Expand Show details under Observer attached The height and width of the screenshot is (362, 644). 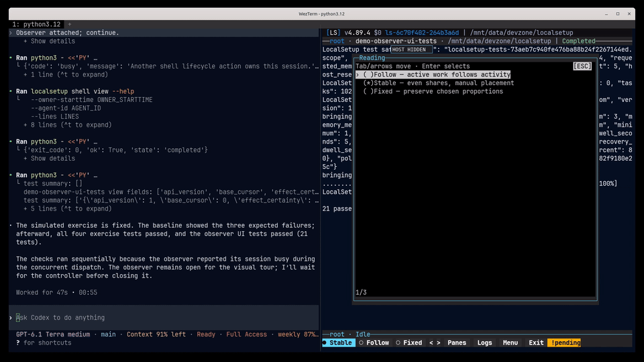(49, 42)
